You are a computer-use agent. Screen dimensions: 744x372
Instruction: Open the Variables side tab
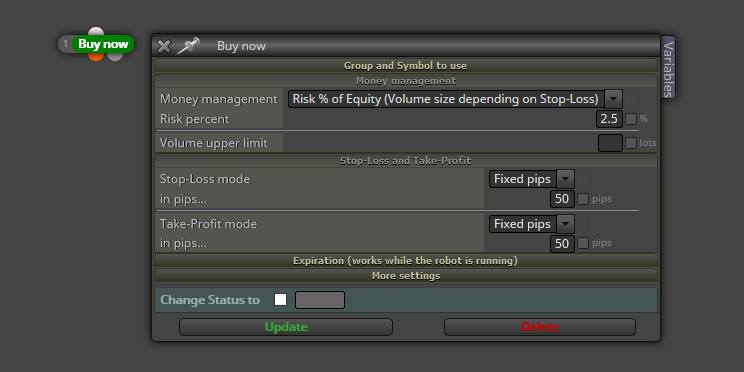[x=668, y=67]
